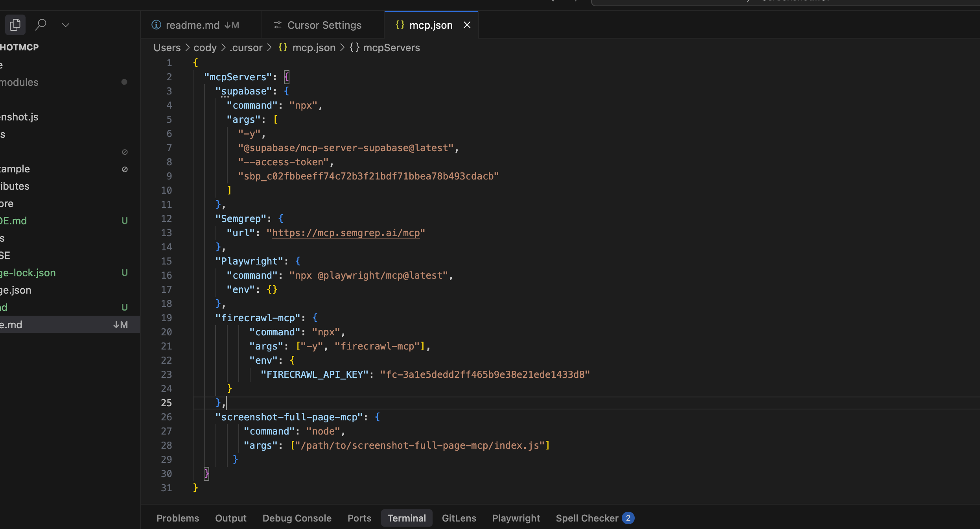Click the "--access-token" argument string

click(284, 162)
